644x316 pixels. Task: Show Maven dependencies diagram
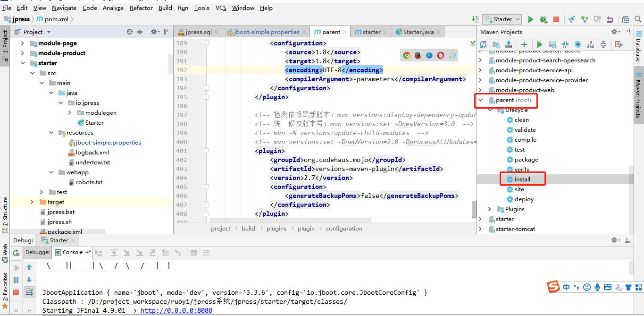click(x=590, y=44)
